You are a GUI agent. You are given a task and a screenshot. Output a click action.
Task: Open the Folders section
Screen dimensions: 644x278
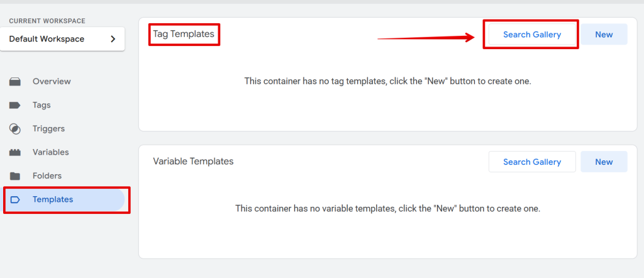(x=47, y=176)
